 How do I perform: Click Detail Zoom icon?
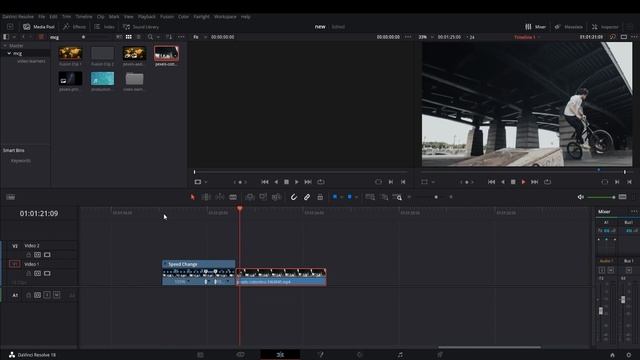tap(384, 197)
